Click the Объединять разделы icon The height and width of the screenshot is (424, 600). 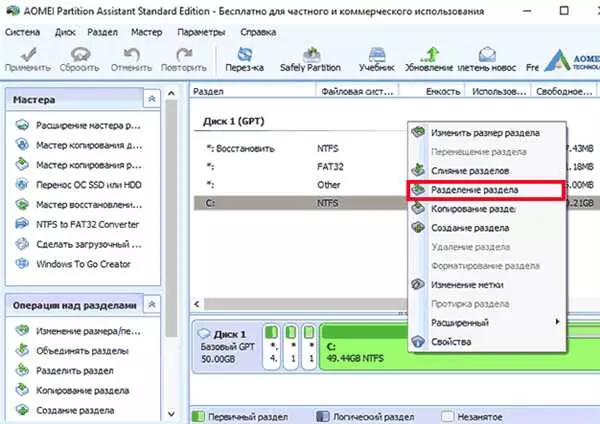(22, 350)
